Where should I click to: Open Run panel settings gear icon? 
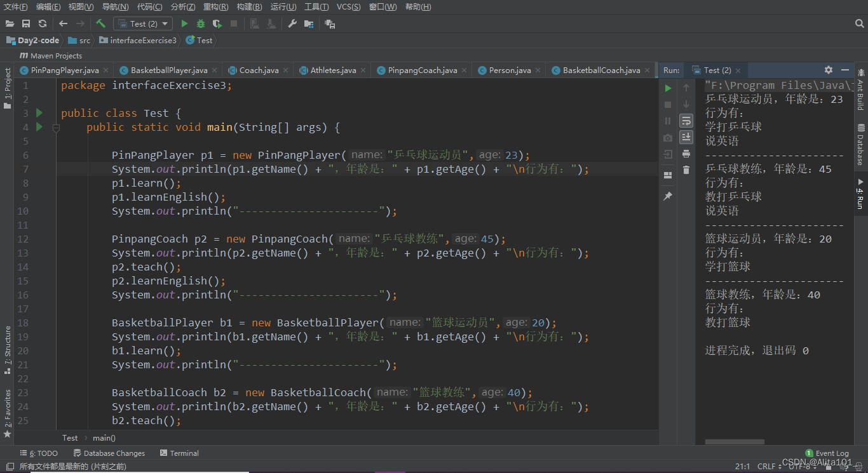pos(829,70)
